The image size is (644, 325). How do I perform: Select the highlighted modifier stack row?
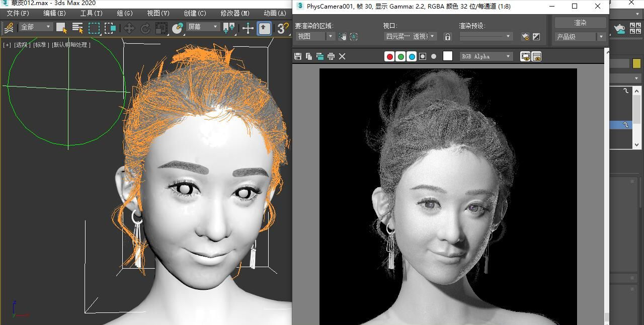[621, 124]
